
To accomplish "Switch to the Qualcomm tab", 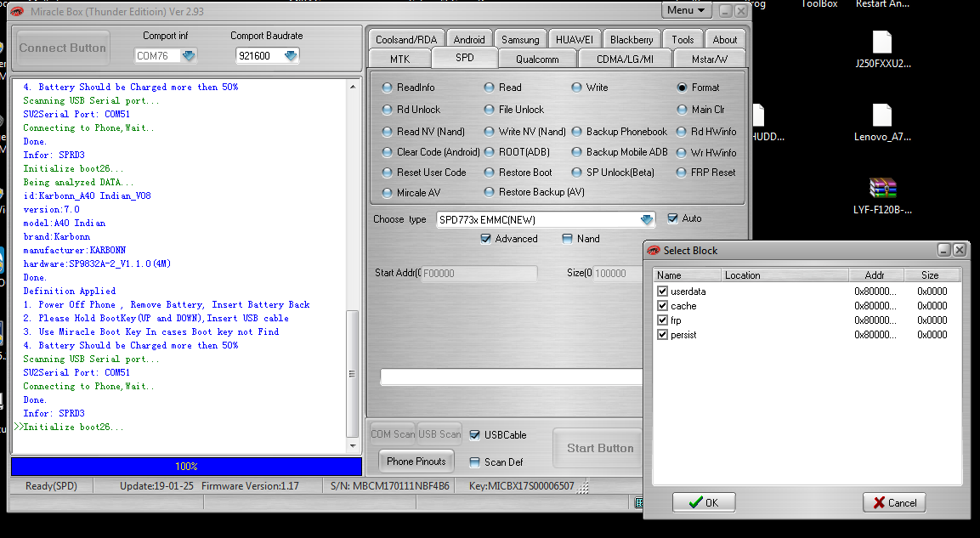I will [x=537, y=59].
